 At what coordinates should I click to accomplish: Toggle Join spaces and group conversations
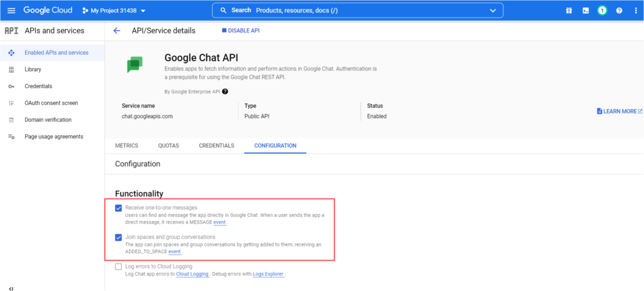tap(119, 237)
